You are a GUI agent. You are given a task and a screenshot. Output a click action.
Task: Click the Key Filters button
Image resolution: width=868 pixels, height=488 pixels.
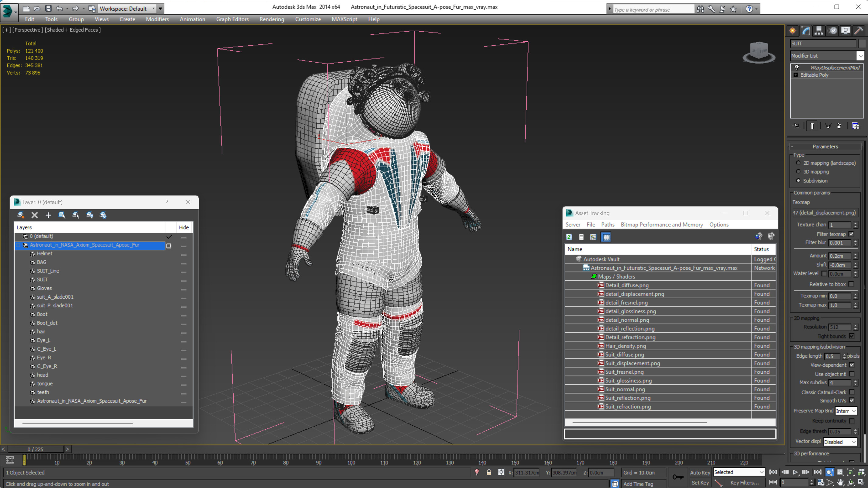click(744, 483)
